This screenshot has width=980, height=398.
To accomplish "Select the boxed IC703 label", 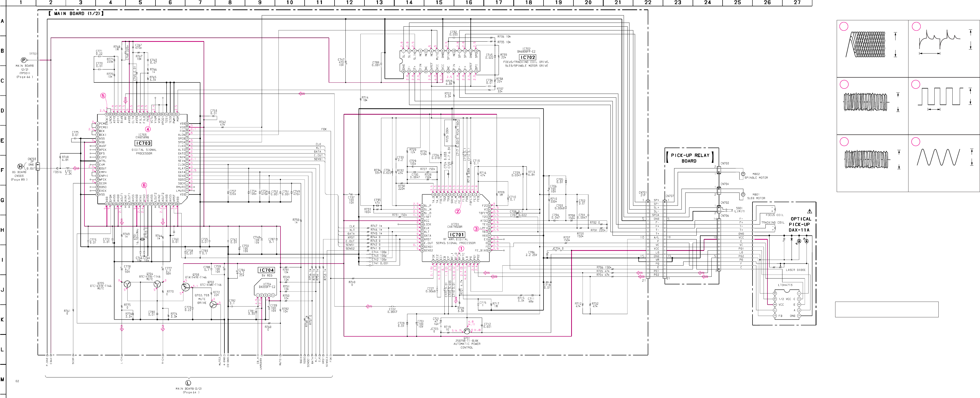I will pyautogui.click(x=144, y=143).
